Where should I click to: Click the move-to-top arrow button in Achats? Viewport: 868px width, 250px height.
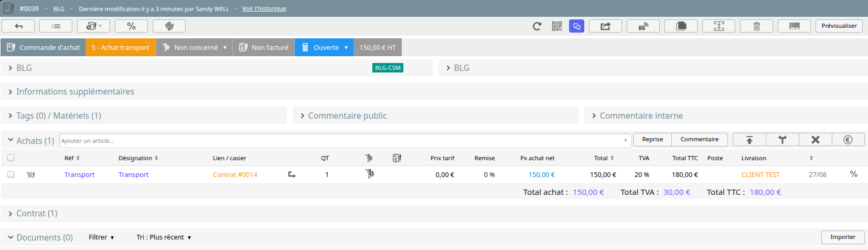(749, 140)
